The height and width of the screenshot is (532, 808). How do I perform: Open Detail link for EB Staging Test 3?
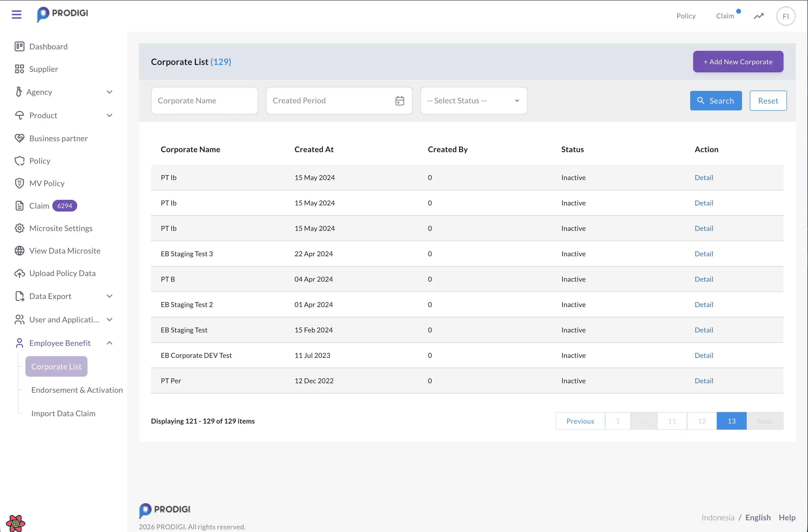703,254
